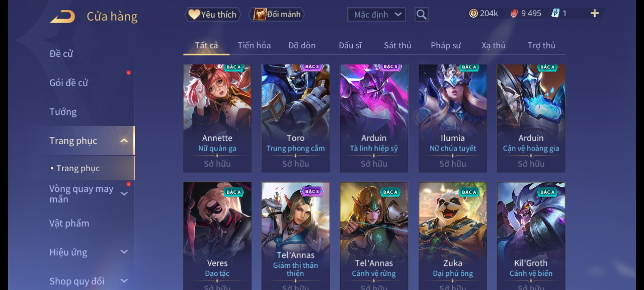The width and height of the screenshot is (644, 290).
Task: Expand the Hiệu ứng sidebar section
Action: [124, 252]
